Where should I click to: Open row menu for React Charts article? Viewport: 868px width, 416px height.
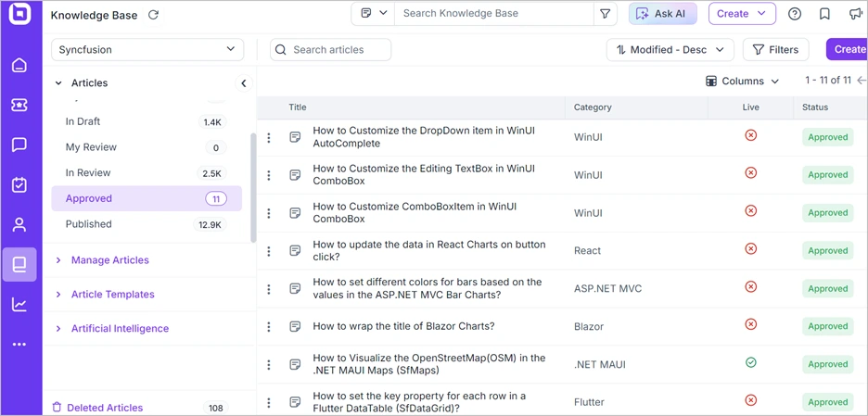coord(269,250)
